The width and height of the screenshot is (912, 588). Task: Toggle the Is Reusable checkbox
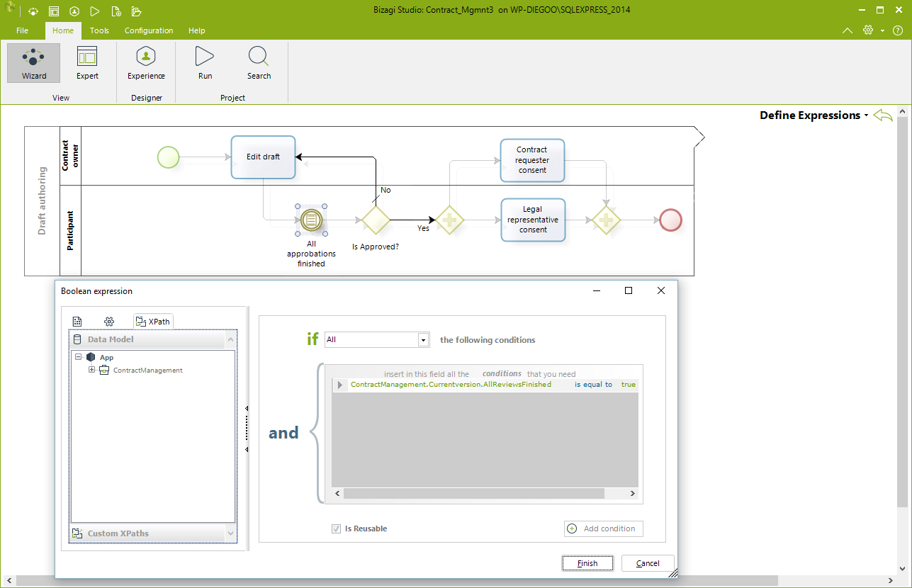[336, 528]
